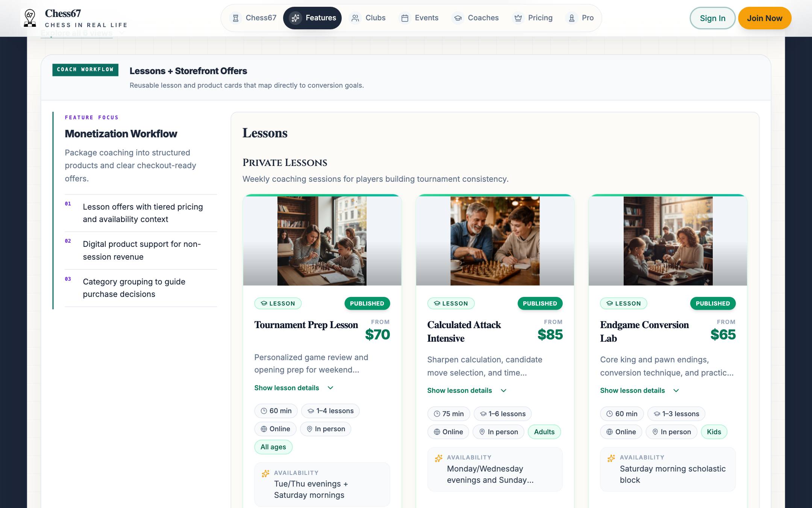This screenshot has width=812, height=508.
Task: Expand Tournament Prep Lesson details chevron
Action: point(330,388)
